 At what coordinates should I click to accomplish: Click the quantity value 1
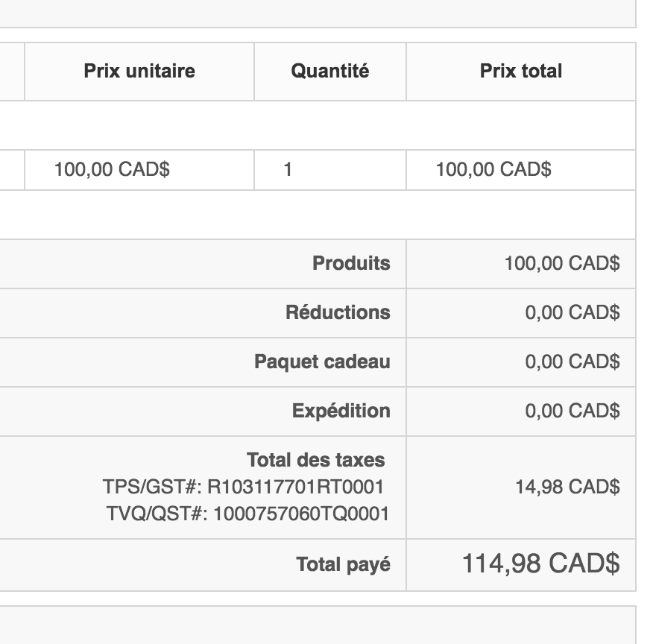pos(288,169)
